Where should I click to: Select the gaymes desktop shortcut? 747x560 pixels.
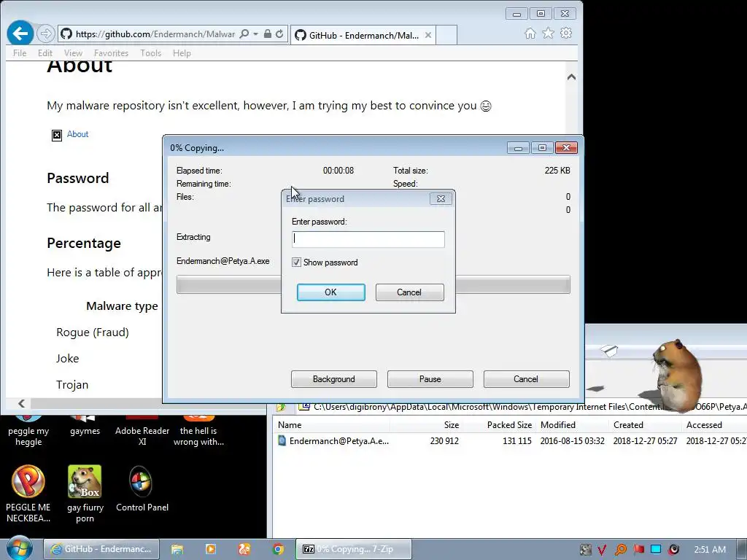[x=85, y=426]
